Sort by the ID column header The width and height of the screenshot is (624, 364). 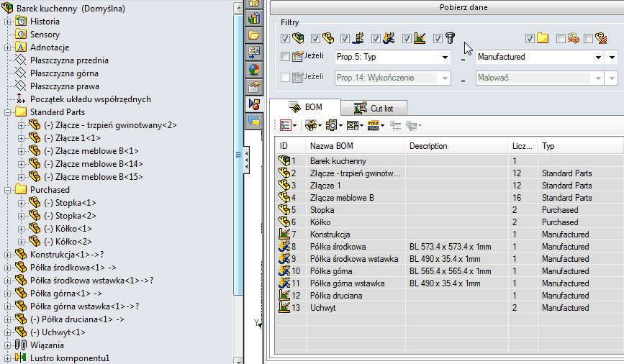click(x=290, y=146)
